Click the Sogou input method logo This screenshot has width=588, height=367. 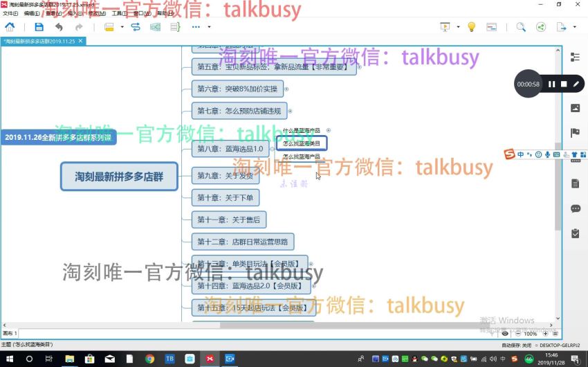(x=509, y=154)
